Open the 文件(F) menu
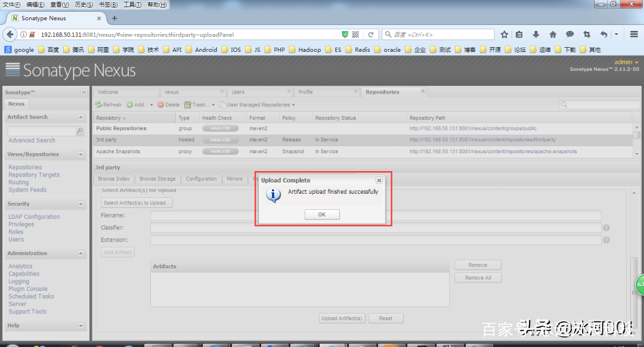The image size is (644, 347). click(11, 5)
